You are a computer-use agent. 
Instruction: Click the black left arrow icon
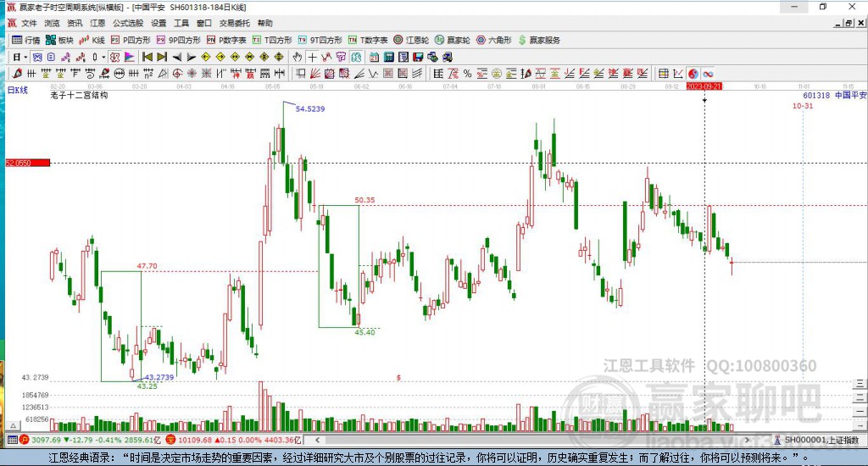176,57
